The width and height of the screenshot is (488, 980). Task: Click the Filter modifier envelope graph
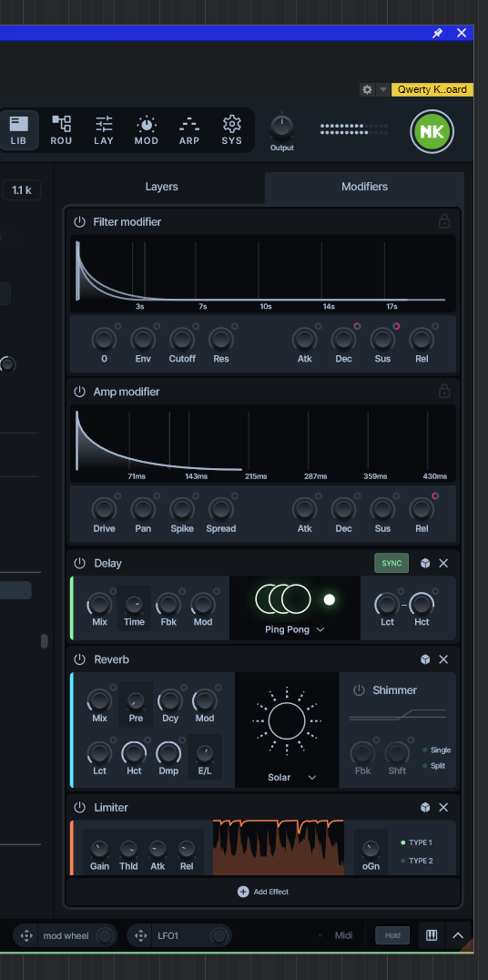coord(263,273)
